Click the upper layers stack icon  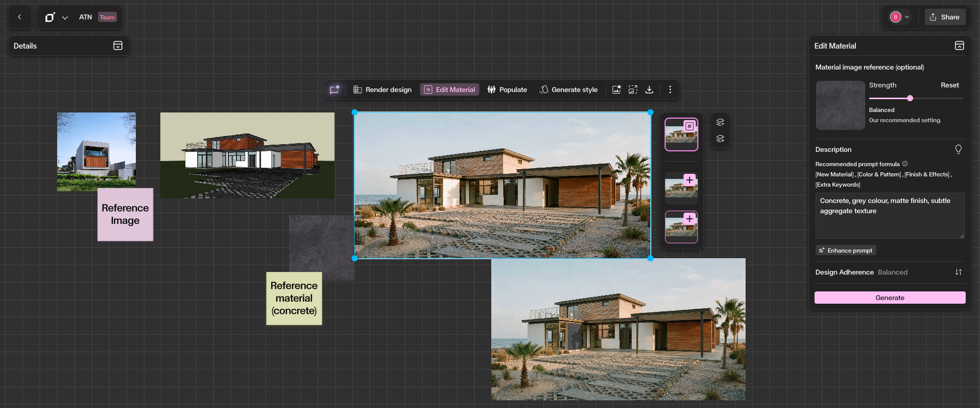coord(720,122)
